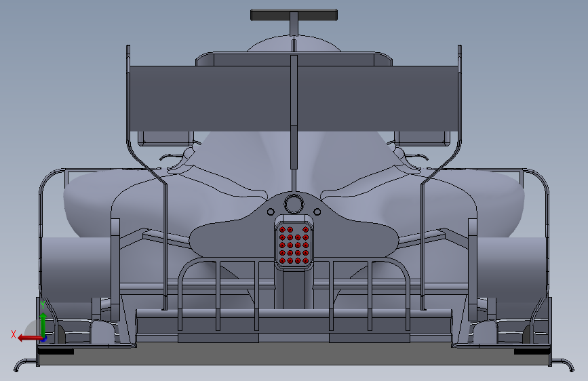Select the black skid block at the bottom right
Viewport: 588px width, 381px height.
coord(532,351)
